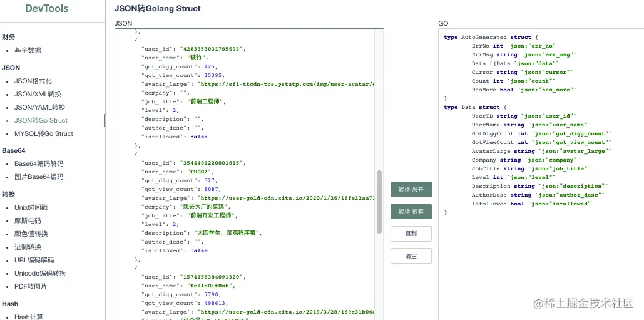644x320 pixels.
Task: Select JSON转Go Struct in sidebar
Action: point(41,120)
